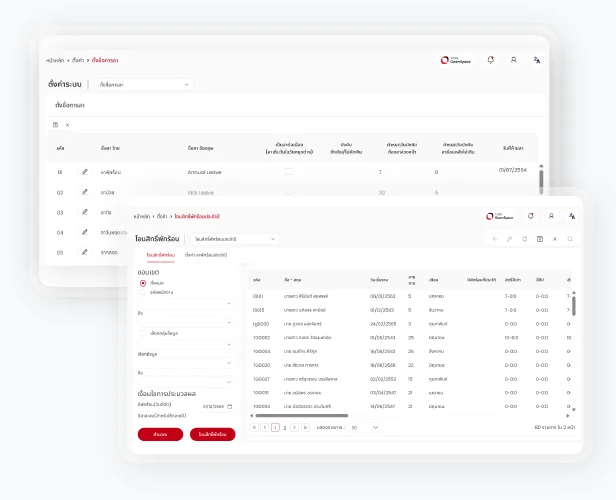Click the translate language icon in front window
616x500 pixels.
point(572,216)
